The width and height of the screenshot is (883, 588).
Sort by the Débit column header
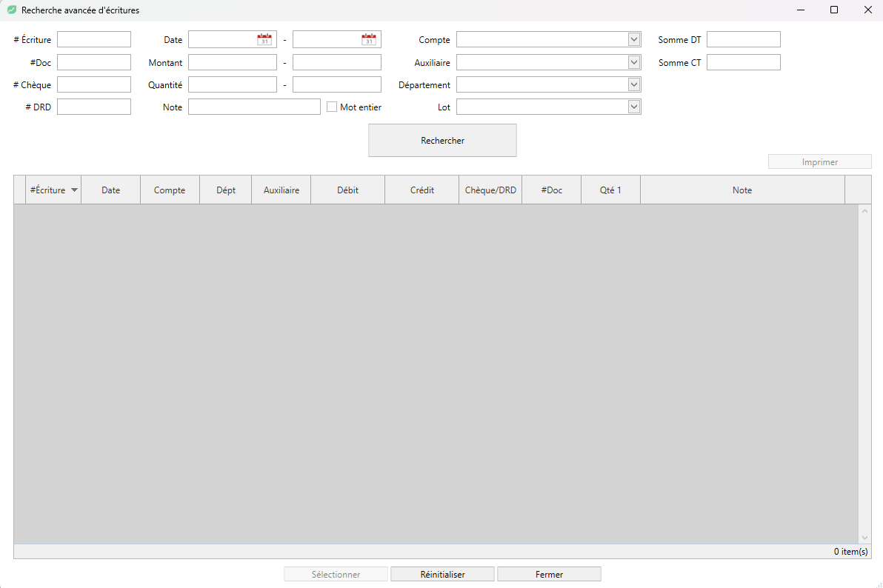[348, 190]
